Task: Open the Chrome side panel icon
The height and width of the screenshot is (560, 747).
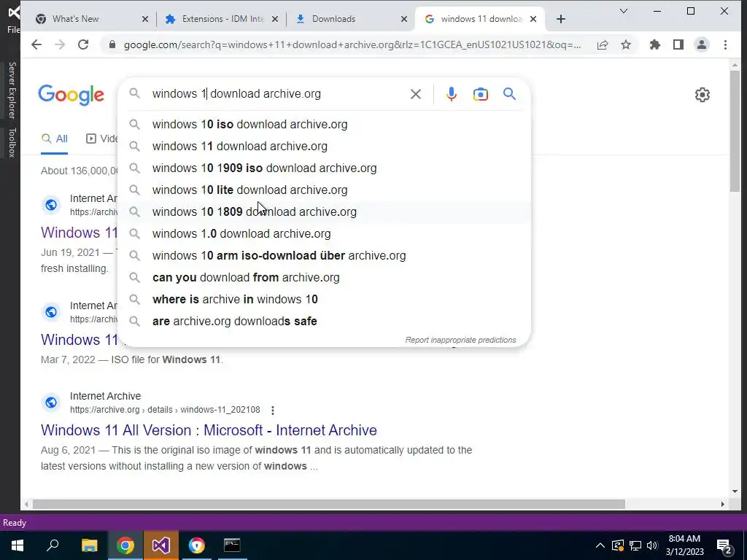Action: [678, 44]
